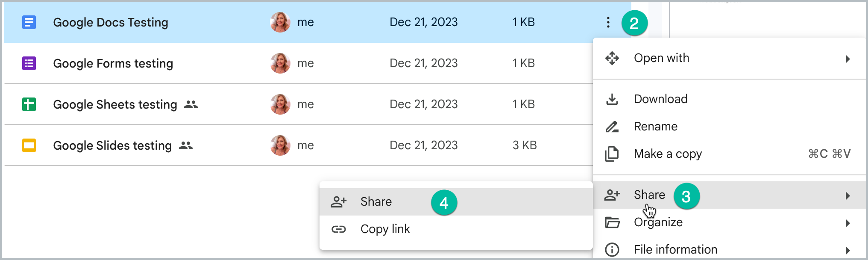
Task: Click the green Google Sheets file icon
Action: 29,104
